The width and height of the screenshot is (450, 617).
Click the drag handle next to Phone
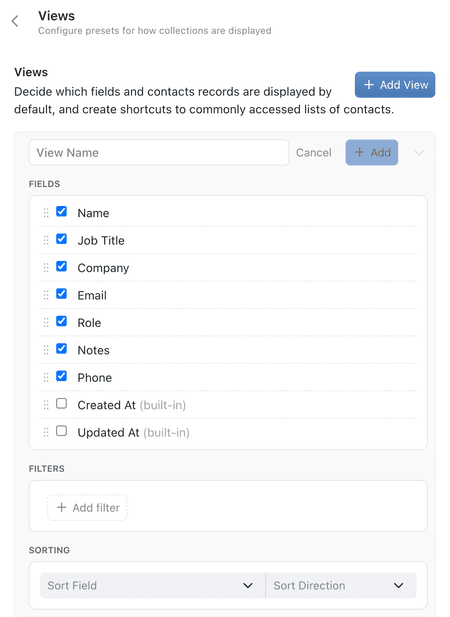[46, 377]
